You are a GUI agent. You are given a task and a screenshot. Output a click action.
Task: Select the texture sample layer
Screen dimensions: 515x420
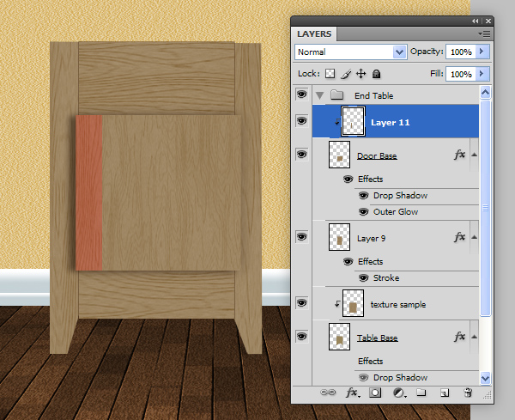click(x=397, y=304)
